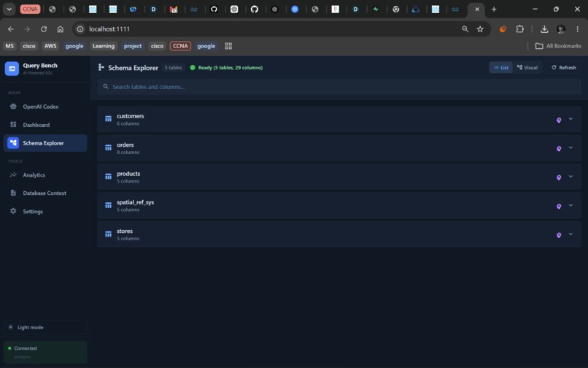Click the products table name
The width and height of the screenshot is (588, 368).
[x=128, y=174]
